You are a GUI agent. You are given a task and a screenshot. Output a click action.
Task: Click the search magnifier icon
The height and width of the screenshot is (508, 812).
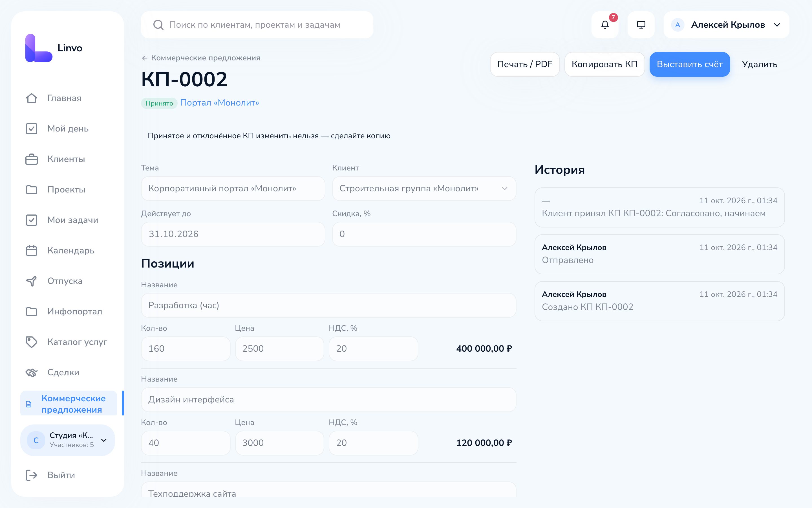(x=158, y=25)
